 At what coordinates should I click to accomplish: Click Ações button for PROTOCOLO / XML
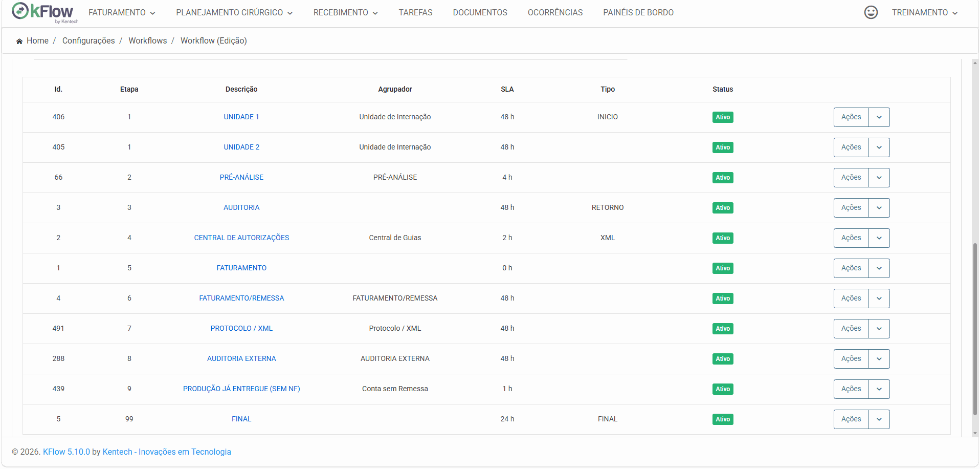pyautogui.click(x=851, y=329)
